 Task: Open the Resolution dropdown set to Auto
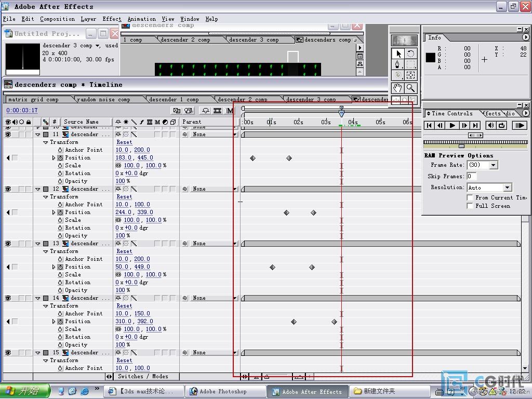pos(507,188)
